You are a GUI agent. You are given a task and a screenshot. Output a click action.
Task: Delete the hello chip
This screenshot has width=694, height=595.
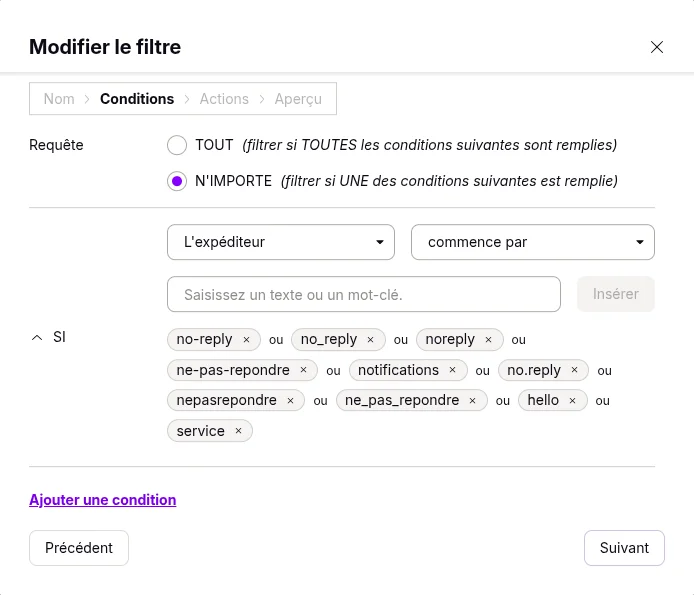point(572,401)
